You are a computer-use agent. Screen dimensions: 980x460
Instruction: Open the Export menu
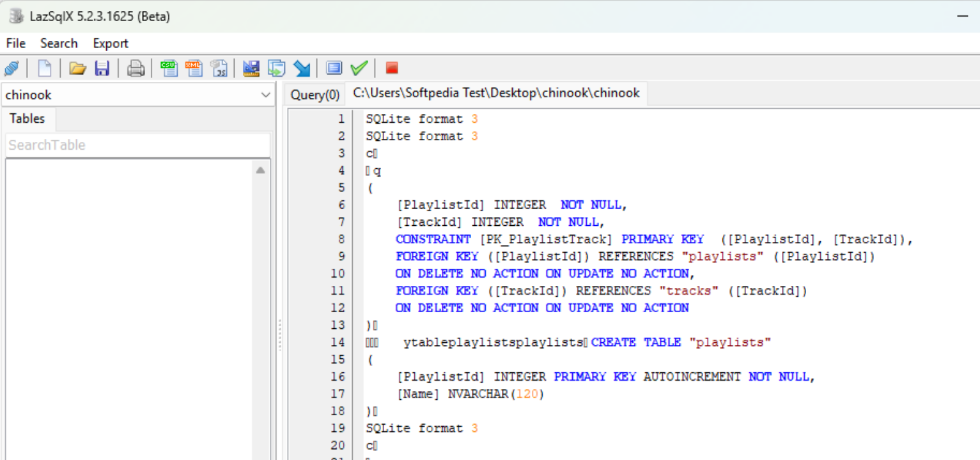point(111,44)
